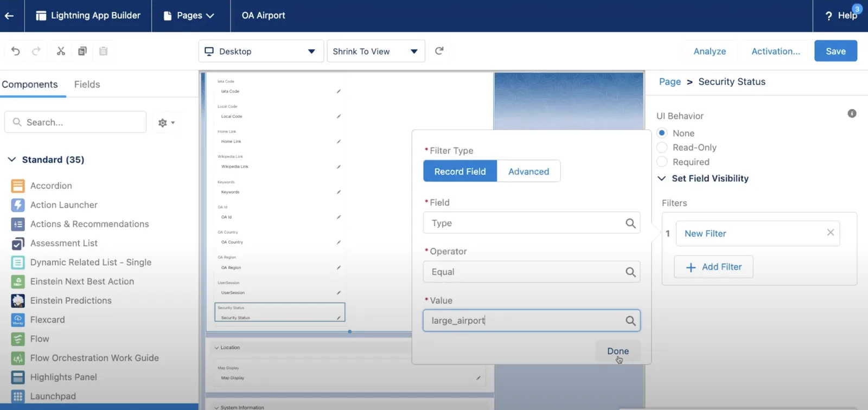Click the UI Behavior info icon
Screen dimensions: 868x410
point(852,113)
